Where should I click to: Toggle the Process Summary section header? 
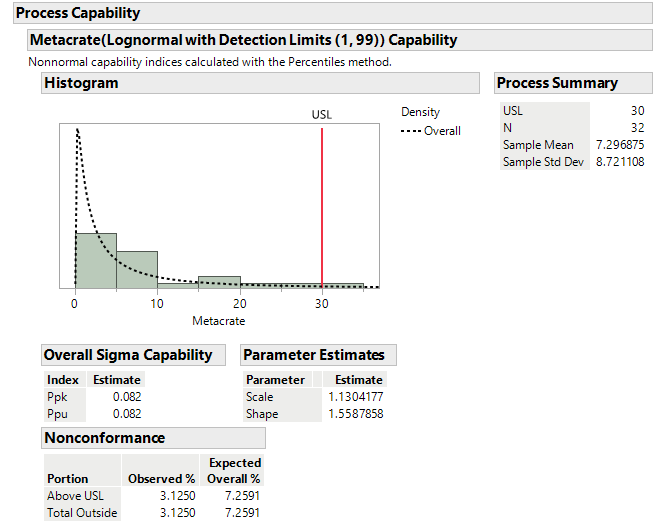click(x=557, y=83)
